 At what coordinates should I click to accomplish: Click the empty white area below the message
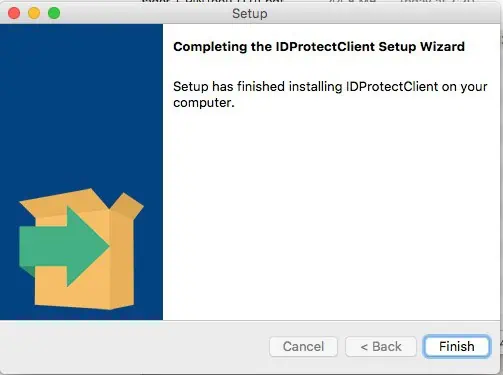[x=331, y=213]
